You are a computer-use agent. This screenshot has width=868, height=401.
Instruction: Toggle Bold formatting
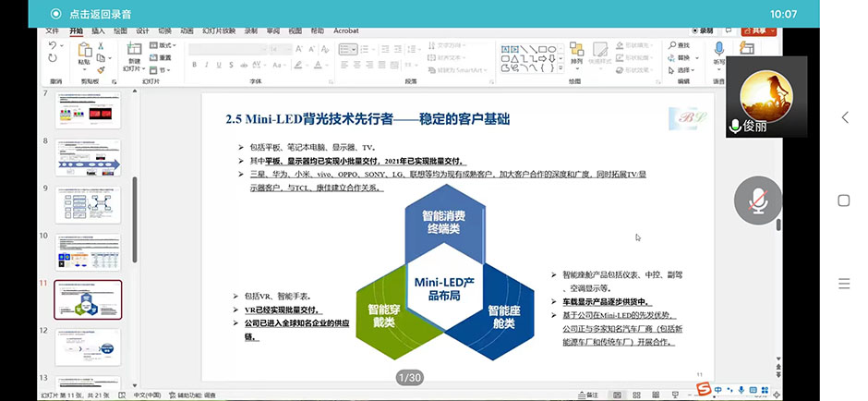click(194, 65)
